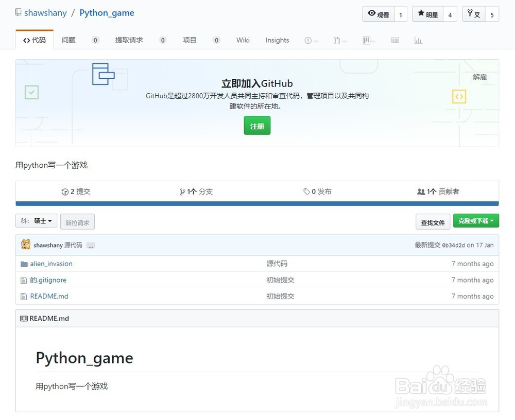Open 初始提交 commit message for 的.gitignore

[x=280, y=280]
